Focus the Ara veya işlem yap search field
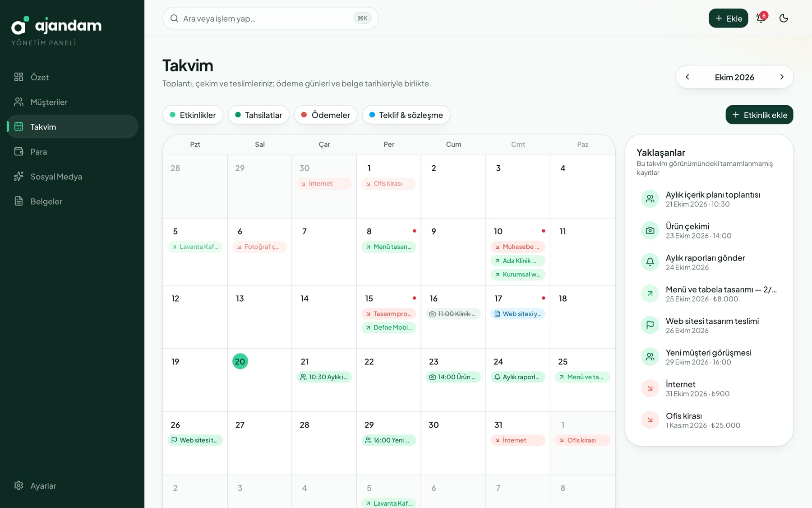This screenshot has width=812, height=508. point(270,18)
